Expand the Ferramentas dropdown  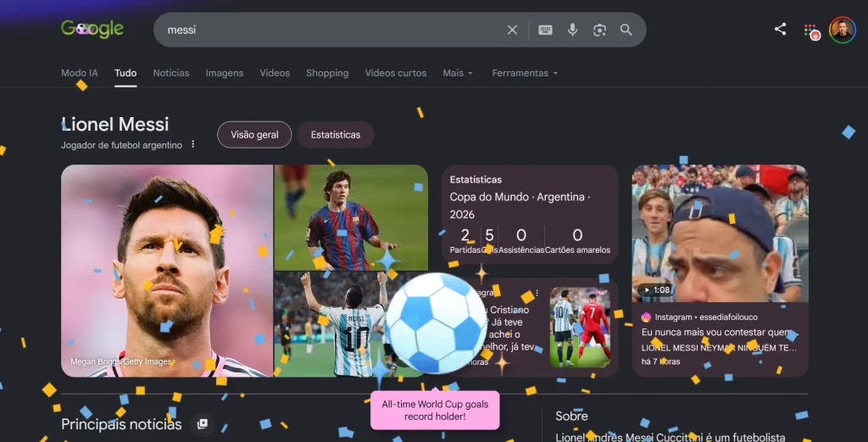(525, 73)
